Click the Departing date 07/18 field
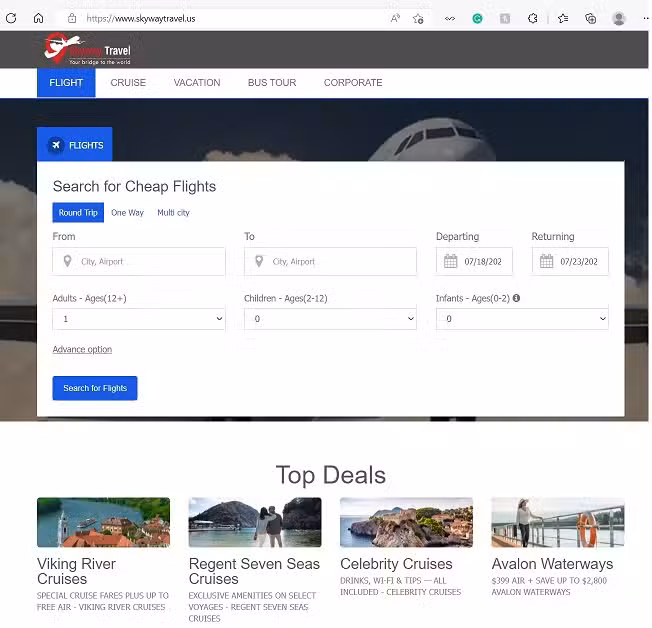The height and width of the screenshot is (628, 652). pos(474,261)
